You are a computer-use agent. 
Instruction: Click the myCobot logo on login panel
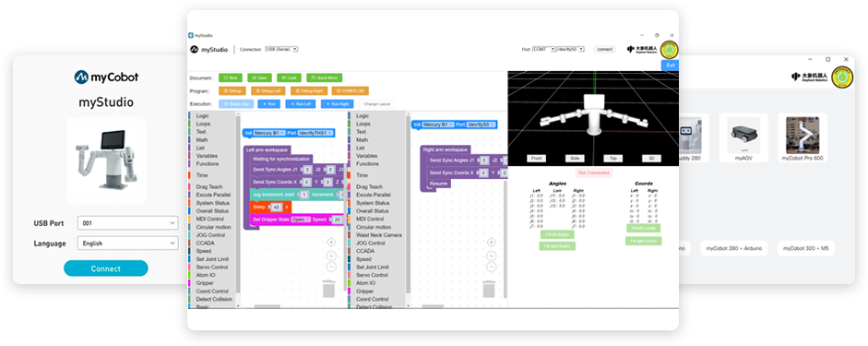click(106, 77)
